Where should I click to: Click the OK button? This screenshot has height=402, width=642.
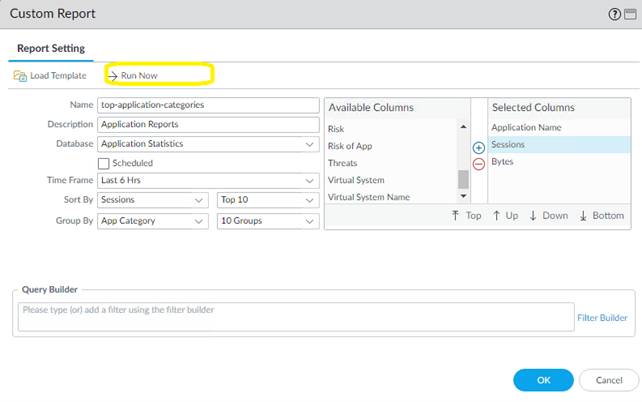542,380
